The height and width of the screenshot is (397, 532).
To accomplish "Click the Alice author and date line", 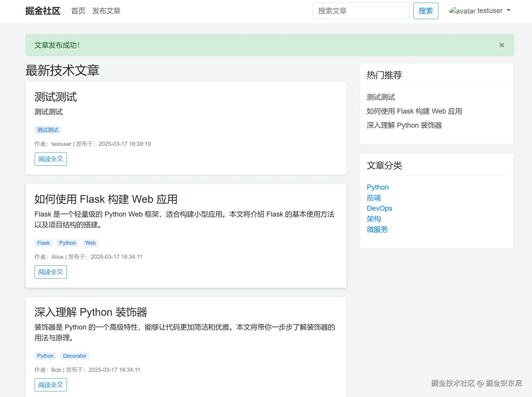I will point(88,257).
